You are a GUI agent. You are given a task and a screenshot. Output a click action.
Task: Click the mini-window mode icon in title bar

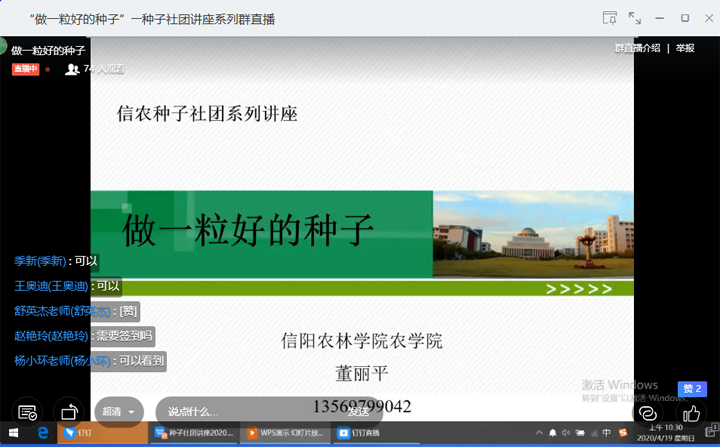click(609, 18)
